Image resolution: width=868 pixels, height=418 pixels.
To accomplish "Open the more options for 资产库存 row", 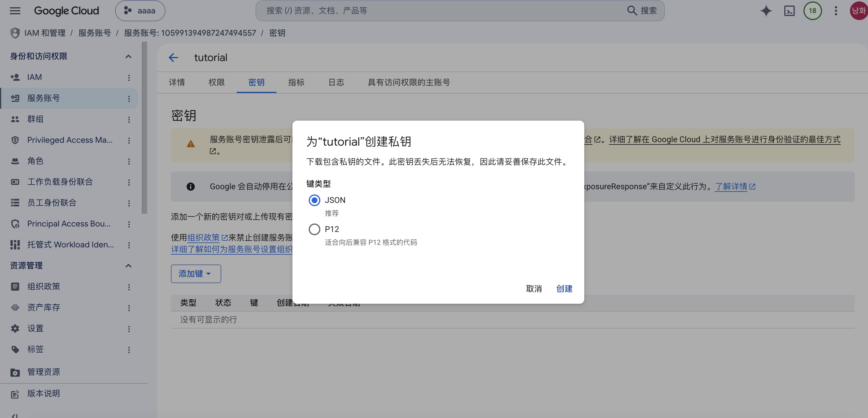I will (129, 308).
